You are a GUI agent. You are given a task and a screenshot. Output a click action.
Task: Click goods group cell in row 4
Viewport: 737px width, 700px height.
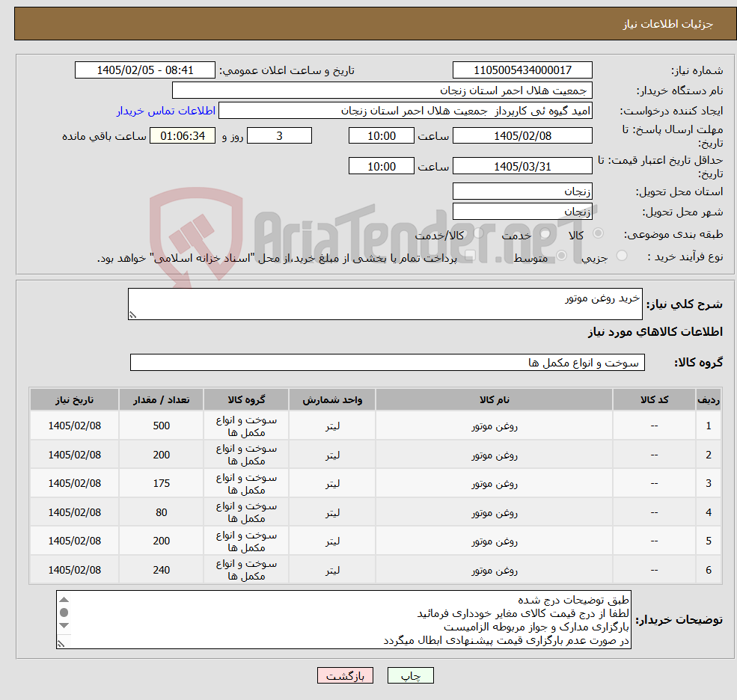click(x=246, y=512)
